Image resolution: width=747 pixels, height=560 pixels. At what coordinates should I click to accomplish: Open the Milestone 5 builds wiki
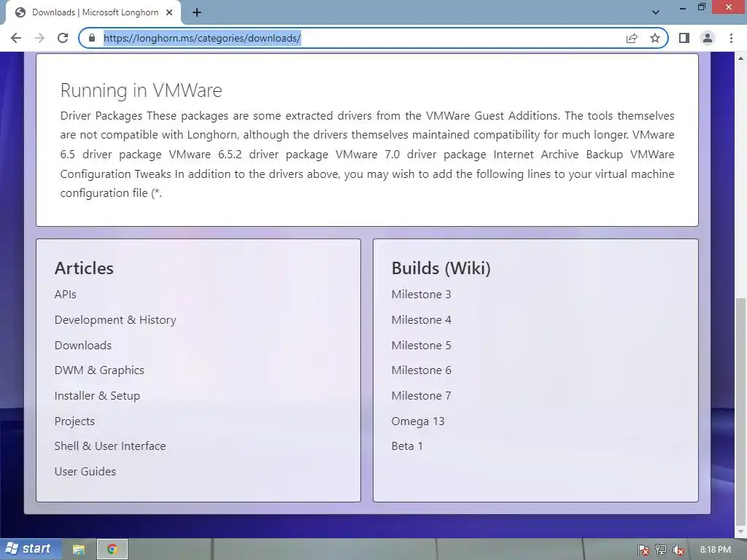421,345
